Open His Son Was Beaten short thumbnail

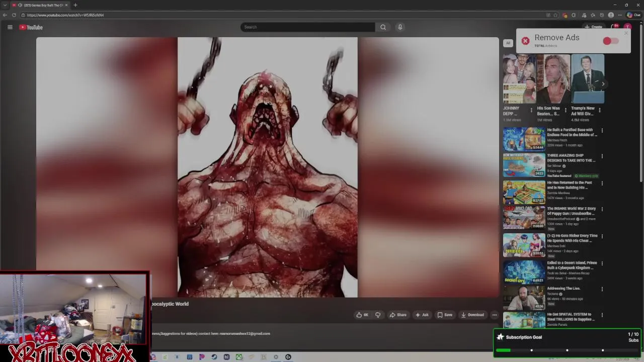[x=553, y=79]
